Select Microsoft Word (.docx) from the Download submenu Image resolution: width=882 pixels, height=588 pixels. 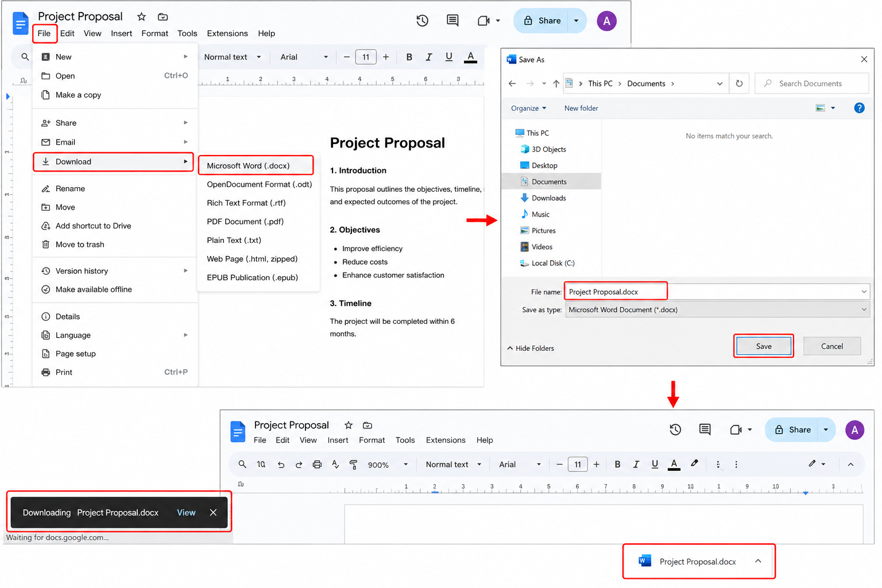click(x=256, y=166)
